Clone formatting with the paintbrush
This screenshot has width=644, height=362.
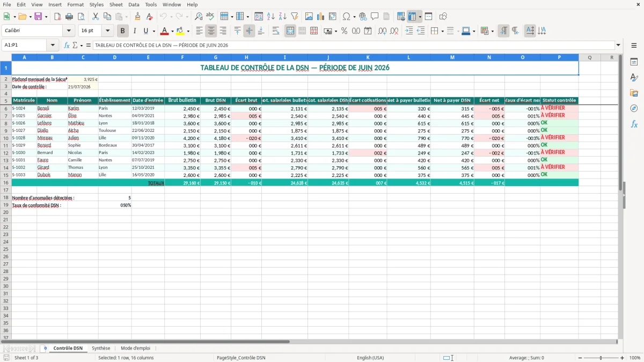(x=137, y=17)
